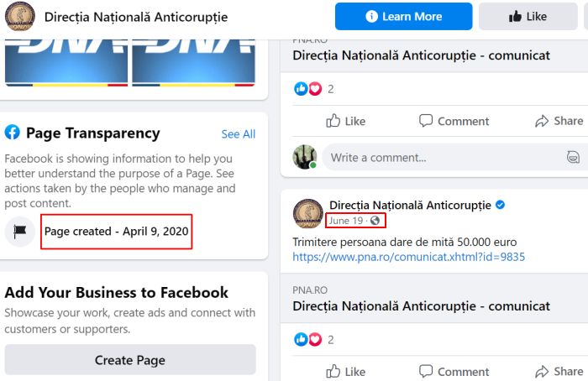Click the Learn More button

coord(403,17)
